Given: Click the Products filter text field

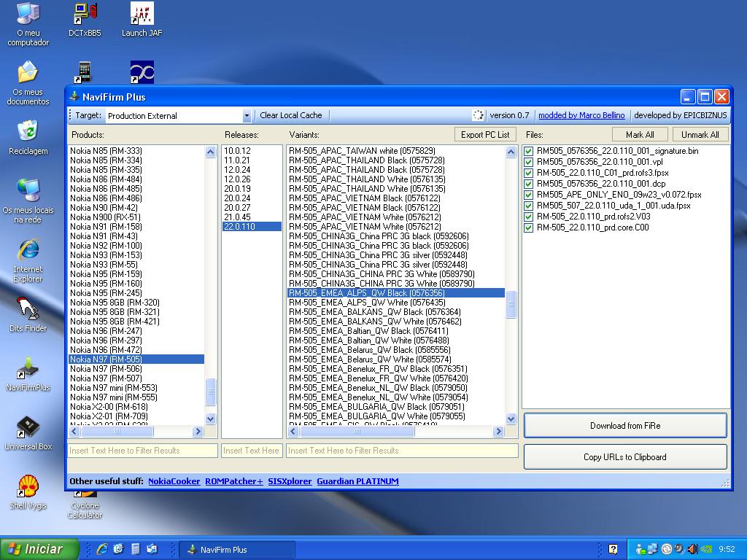Looking at the screenshot, I should 142,451.
